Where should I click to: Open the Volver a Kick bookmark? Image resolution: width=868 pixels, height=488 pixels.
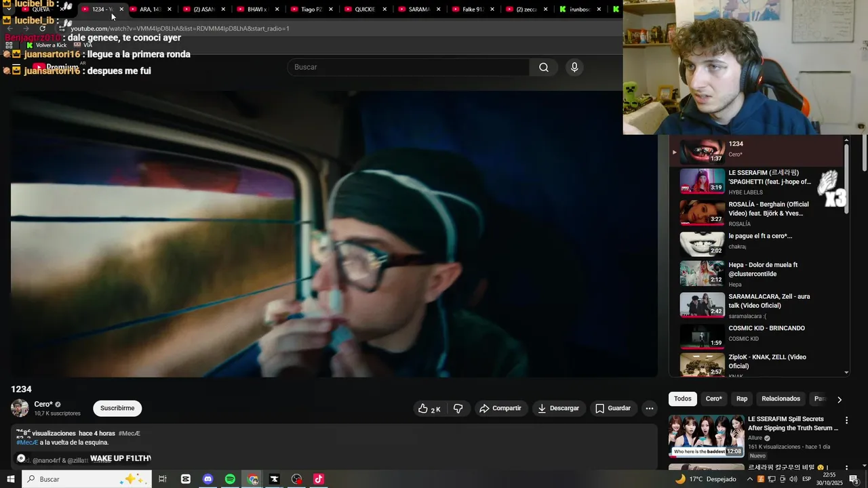pos(46,45)
